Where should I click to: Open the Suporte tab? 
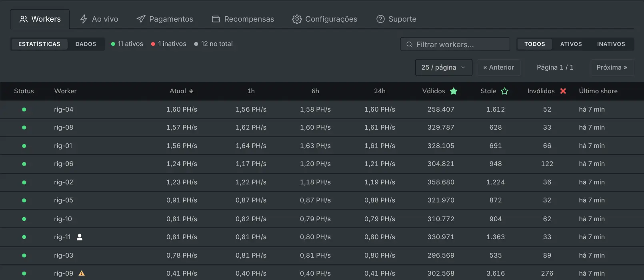pos(396,19)
